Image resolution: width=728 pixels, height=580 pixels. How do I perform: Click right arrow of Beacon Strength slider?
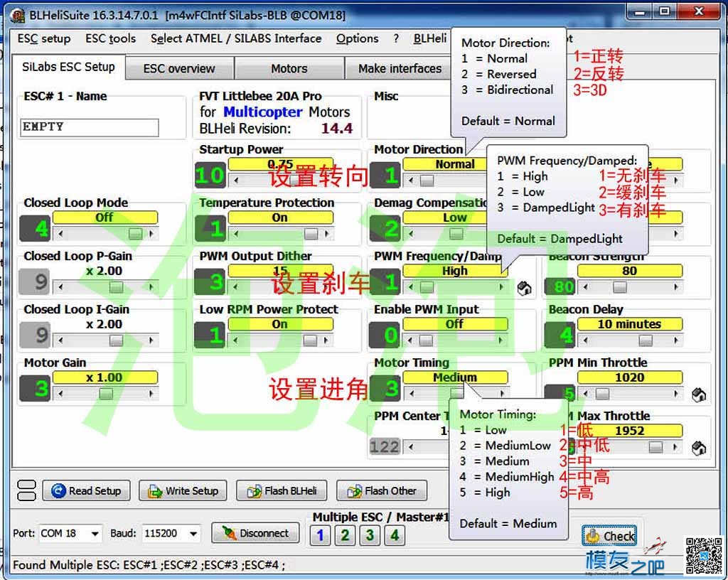click(676, 287)
